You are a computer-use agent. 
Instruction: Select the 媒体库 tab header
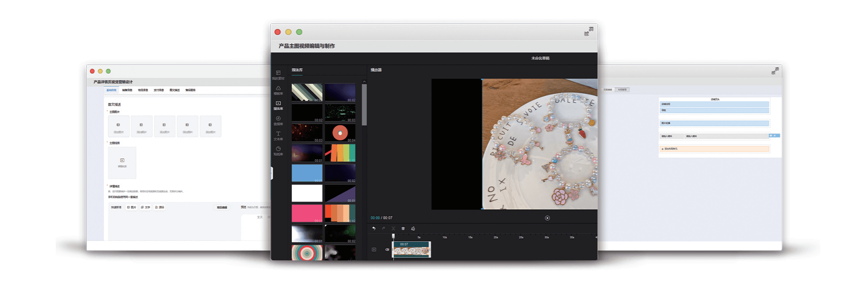click(x=297, y=70)
